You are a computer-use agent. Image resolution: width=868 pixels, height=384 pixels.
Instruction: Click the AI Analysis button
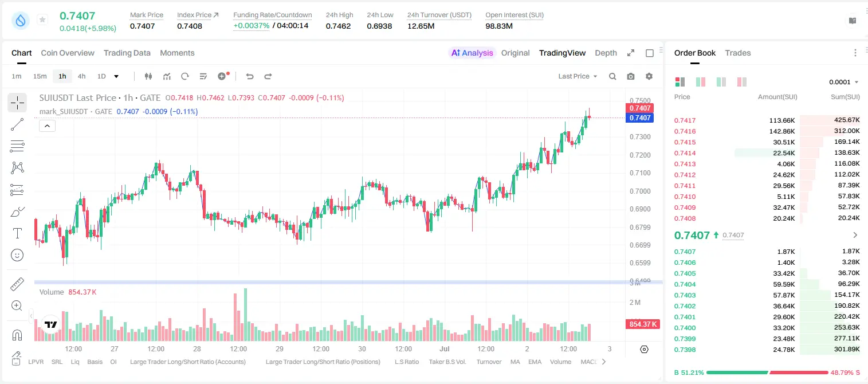point(472,53)
